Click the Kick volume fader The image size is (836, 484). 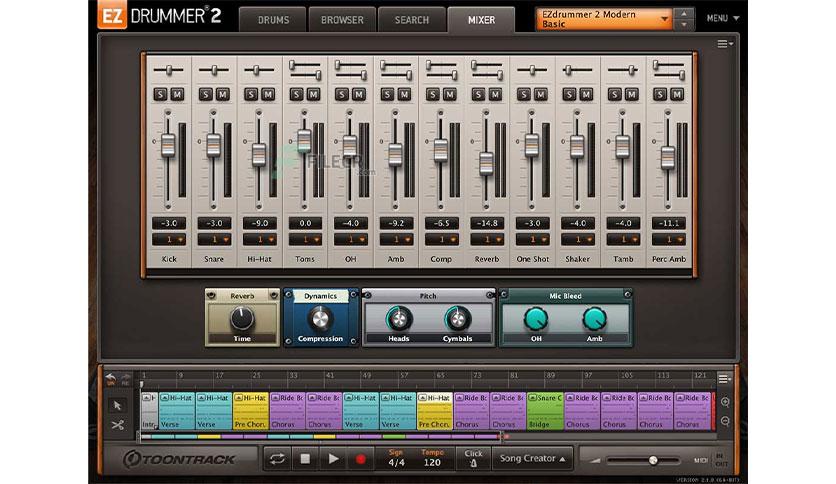tap(168, 144)
